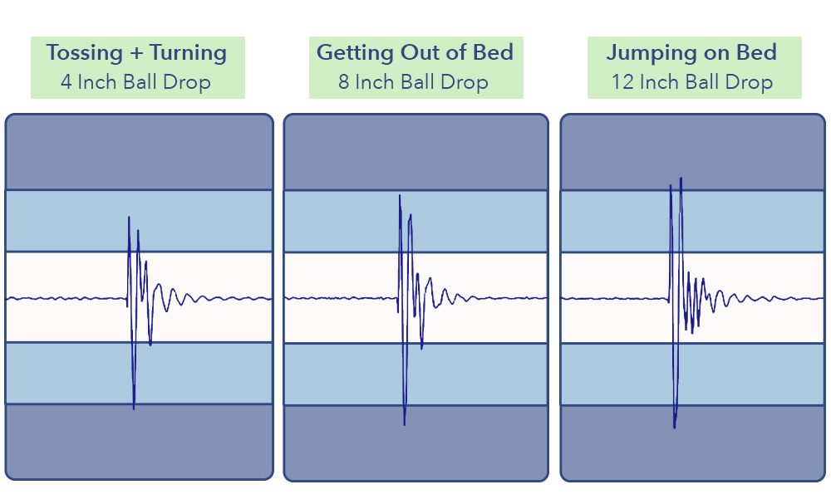The image size is (831, 504).
Task: Click lowest trough in Tossing + Turning chart
Action: pyautogui.click(x=134, y=407)
